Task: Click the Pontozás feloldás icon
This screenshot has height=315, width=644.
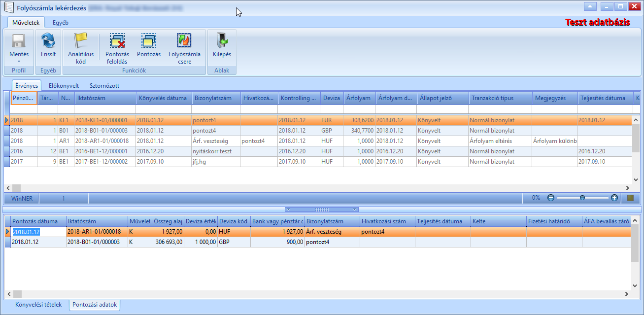Action: click(117, 40)
